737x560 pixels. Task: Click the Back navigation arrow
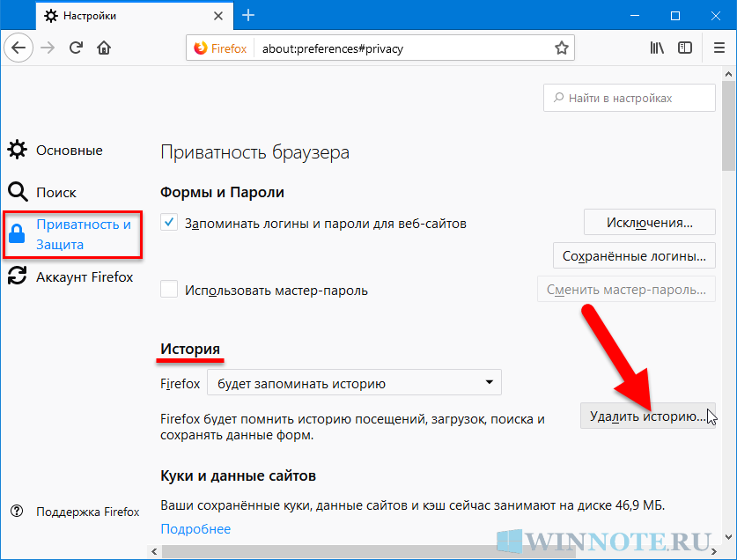tap(20, 48)
